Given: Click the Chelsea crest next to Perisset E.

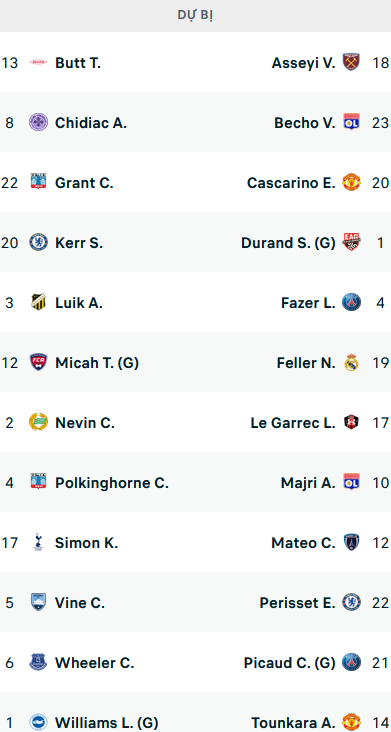Looking at the screenshot, I should [x=351, y=602].
